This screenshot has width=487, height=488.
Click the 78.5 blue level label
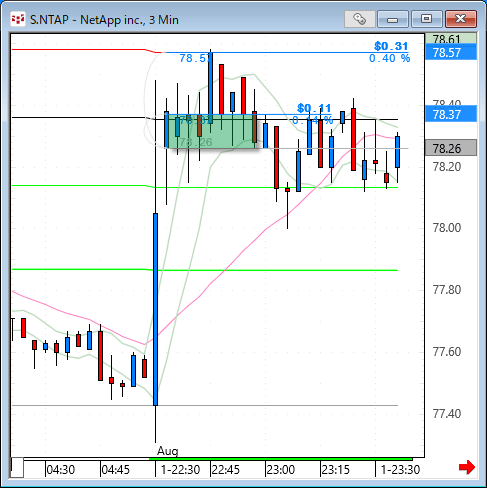tap(195, 58)
